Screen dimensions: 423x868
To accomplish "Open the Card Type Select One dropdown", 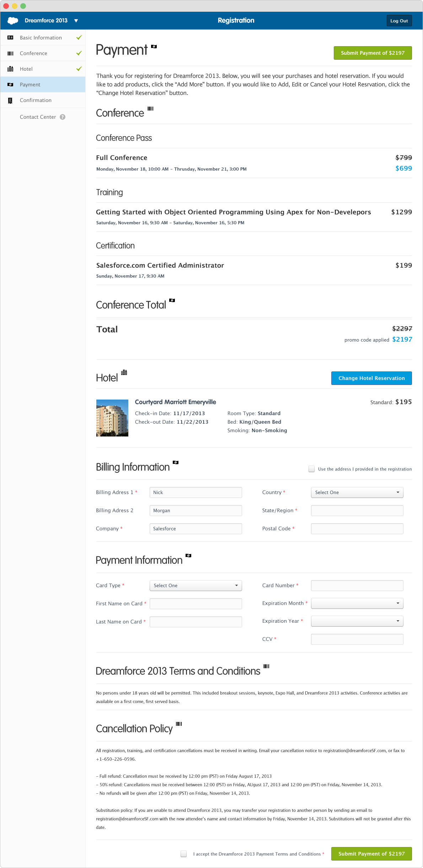I will click(x=196, y=585).
